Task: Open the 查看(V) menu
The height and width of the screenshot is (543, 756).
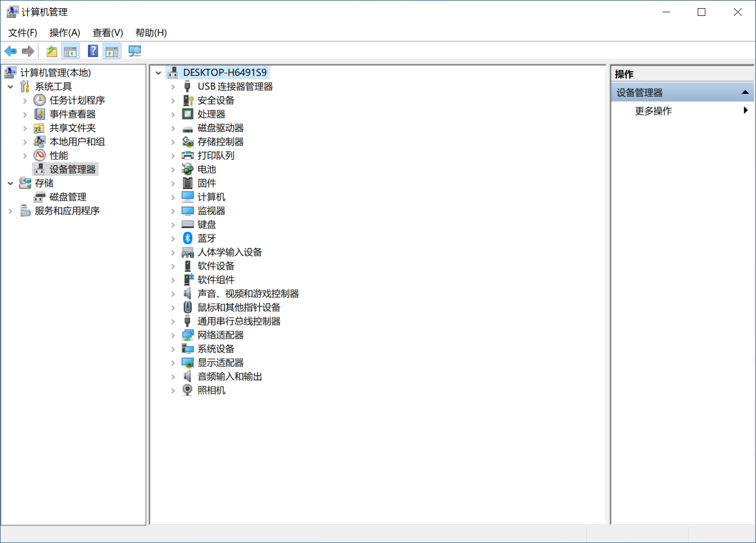Action: [x=107, y=33]
